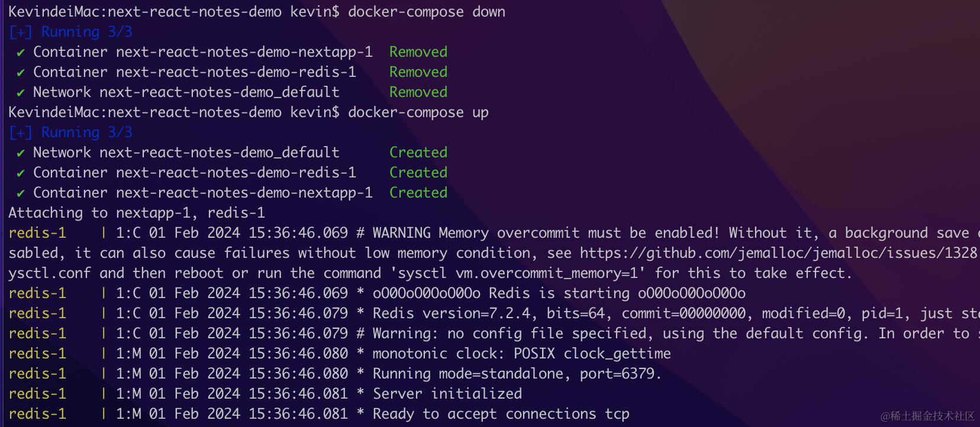Click the "Running mode=standalone, port=6379" text
The image size is (980, 427).
[x=517, y=374]
